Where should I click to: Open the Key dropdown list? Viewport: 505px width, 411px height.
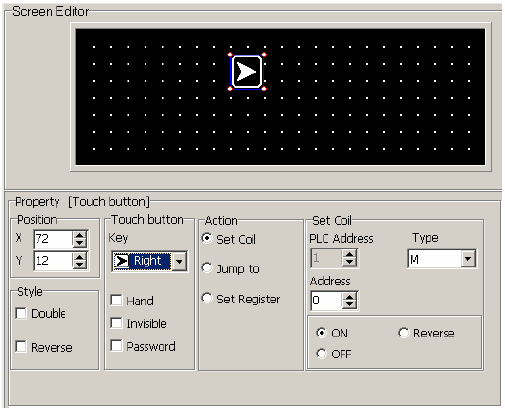coord(179,261)
